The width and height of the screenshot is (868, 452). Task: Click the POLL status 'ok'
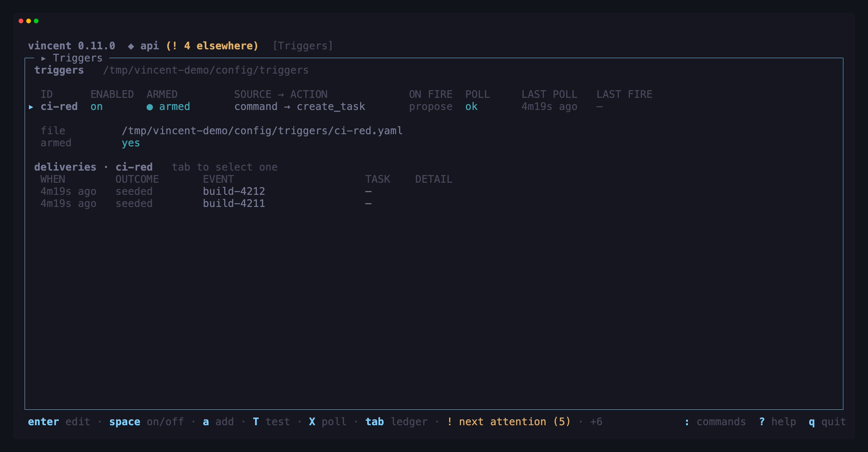point(471,107)
